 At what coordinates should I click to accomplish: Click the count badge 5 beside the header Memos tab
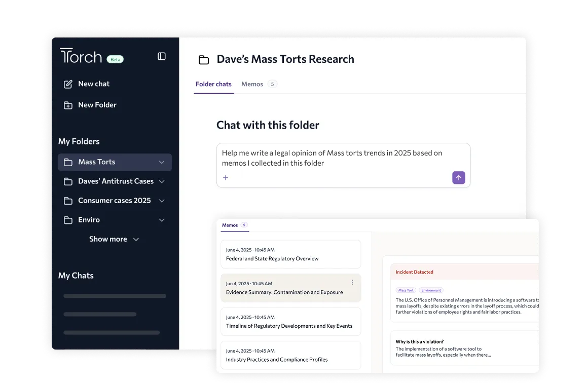pyautogui.click(x=272, y=85)
